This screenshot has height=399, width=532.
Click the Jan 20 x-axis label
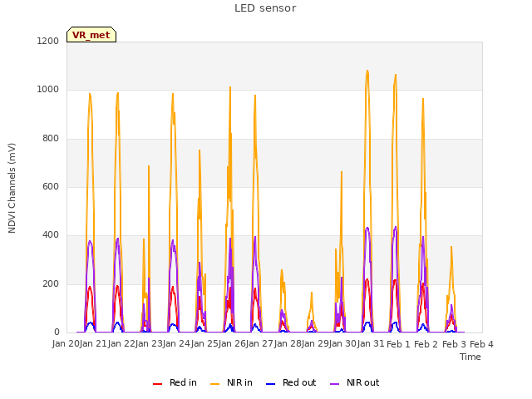(66, 343)
